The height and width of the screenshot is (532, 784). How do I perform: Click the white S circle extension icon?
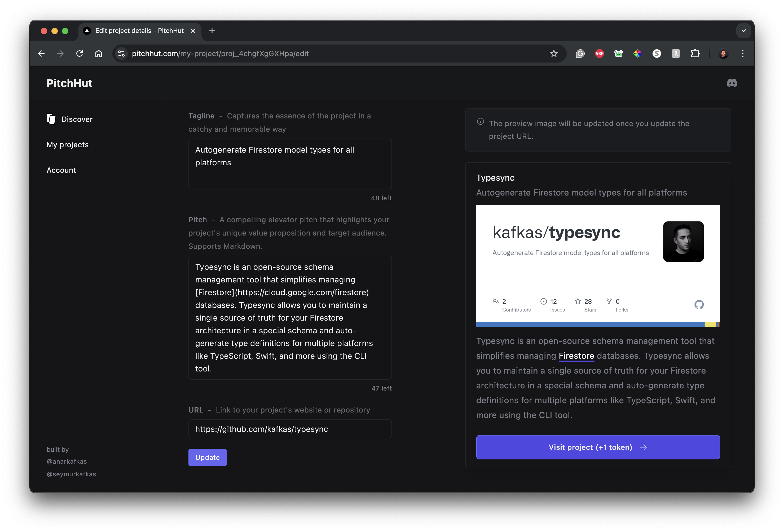tap(657, 54)
